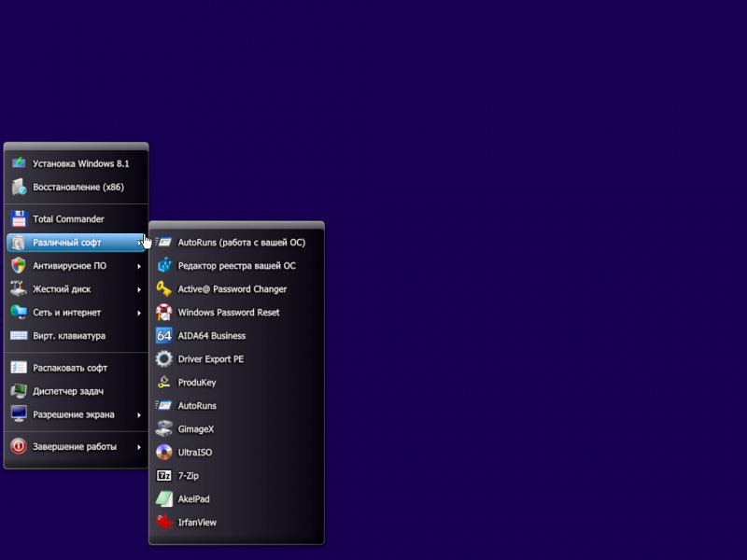747x560 pixels.
Task: Click the Жесткий диск icon
Action: point(19,289)
